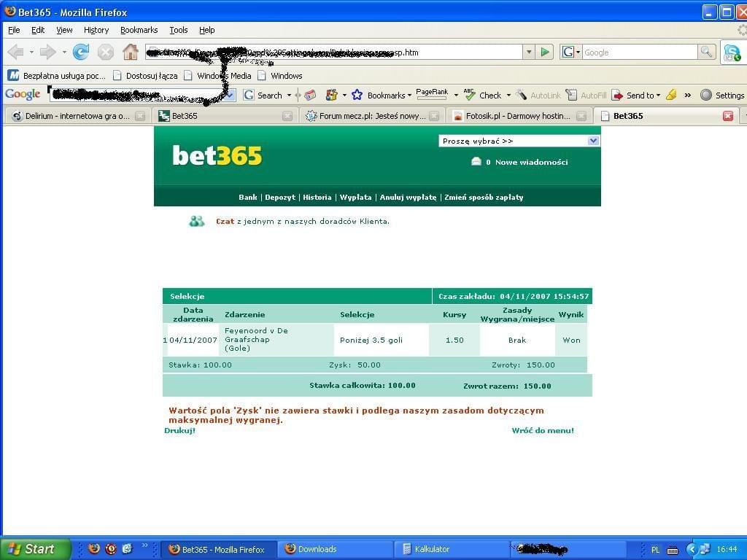Click the Depozyt link
Screen dimensions: 747x560
click(x=280, y=197)
